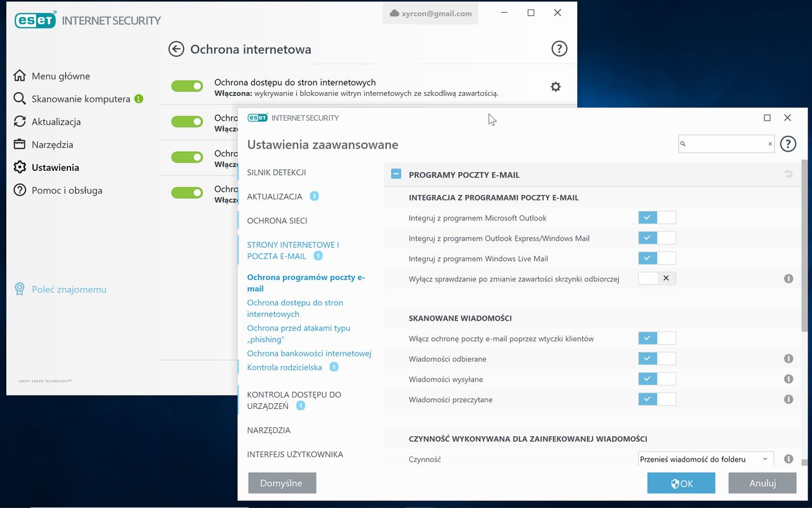Open help in Ustawienia zaawansowane dialog
Image resolution: width=812 pixels, height=508 pixels.
tap(787, 144)
